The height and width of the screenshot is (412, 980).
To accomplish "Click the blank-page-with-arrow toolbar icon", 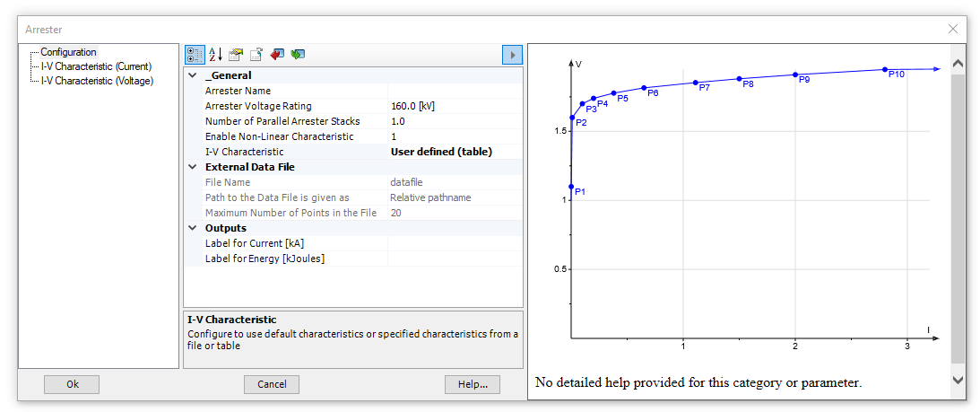I will 256,55.
